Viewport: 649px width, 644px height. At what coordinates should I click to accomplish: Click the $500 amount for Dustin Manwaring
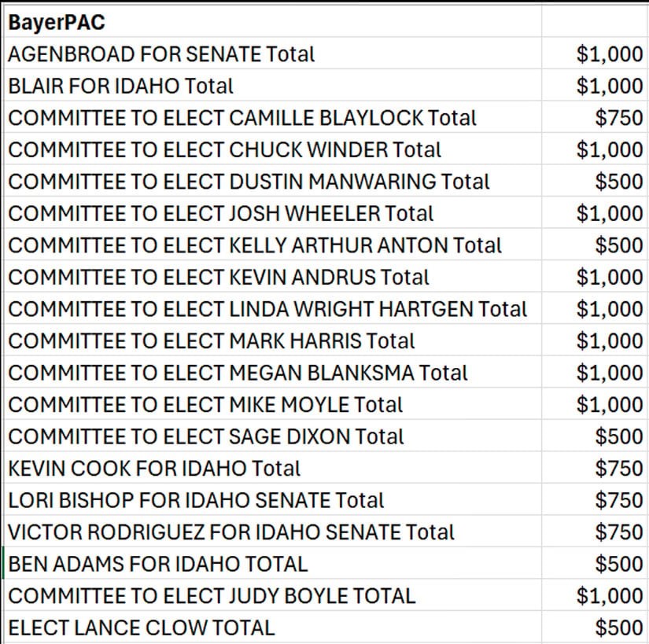click(619, 182)
